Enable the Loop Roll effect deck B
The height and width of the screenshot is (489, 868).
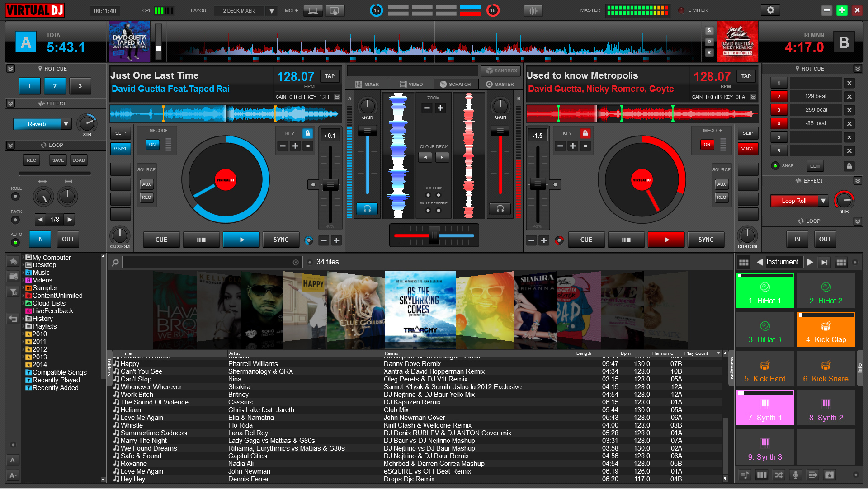coord(793,201)
